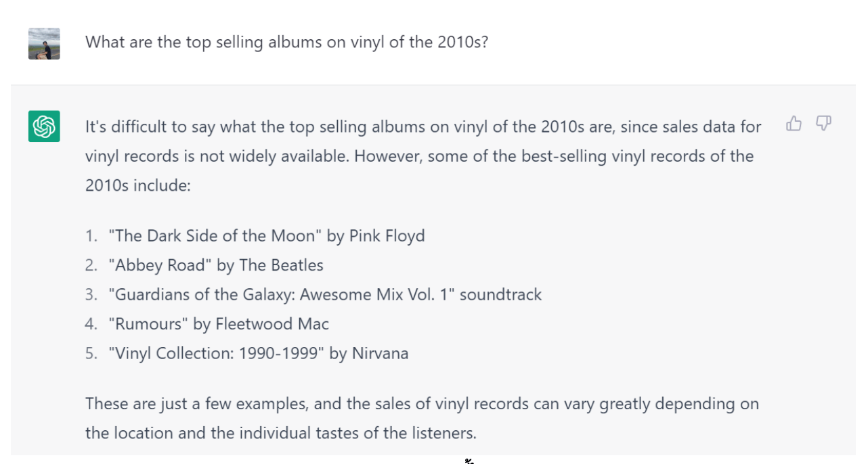This screenshot has width=868, height=464.
Task: Click "Vinyl Collection: 1990-1999" title
Action: click(x=217, y=353)
